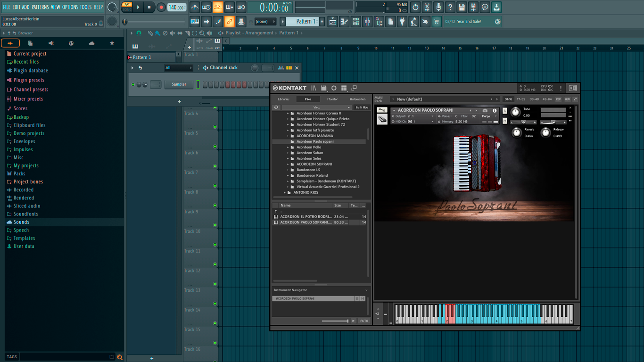Toggle the Sampler channel green mute LED
This screenshot has width=644, height=362.
pyautogui.click(x=133, y=85)
